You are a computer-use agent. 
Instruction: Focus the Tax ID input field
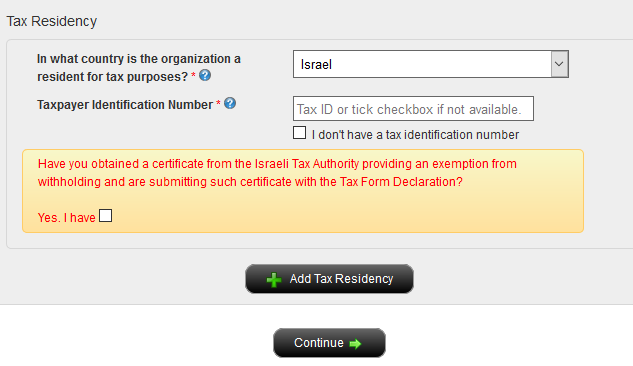point(413,109)
